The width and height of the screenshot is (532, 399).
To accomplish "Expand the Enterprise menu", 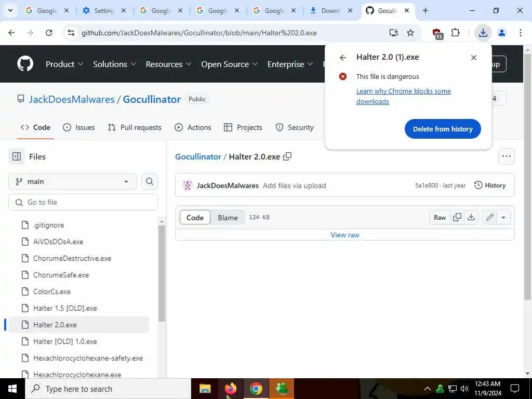I will [290, 64].
